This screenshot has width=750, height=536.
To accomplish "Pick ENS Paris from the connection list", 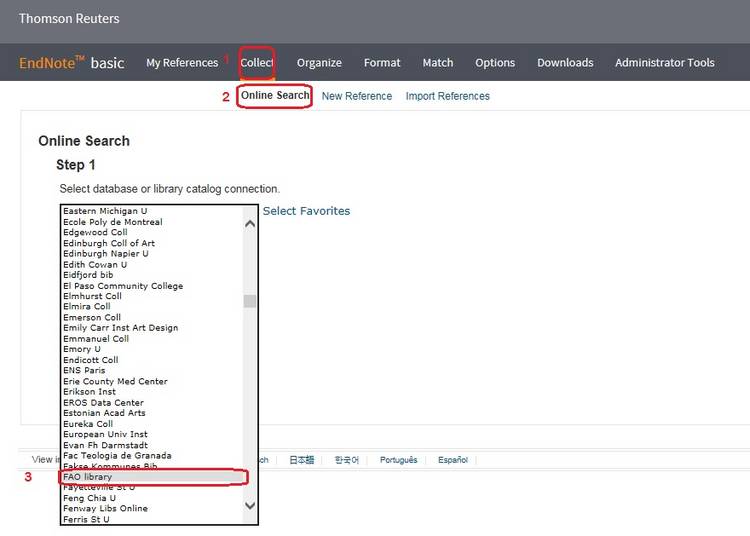I will point(84,370).
